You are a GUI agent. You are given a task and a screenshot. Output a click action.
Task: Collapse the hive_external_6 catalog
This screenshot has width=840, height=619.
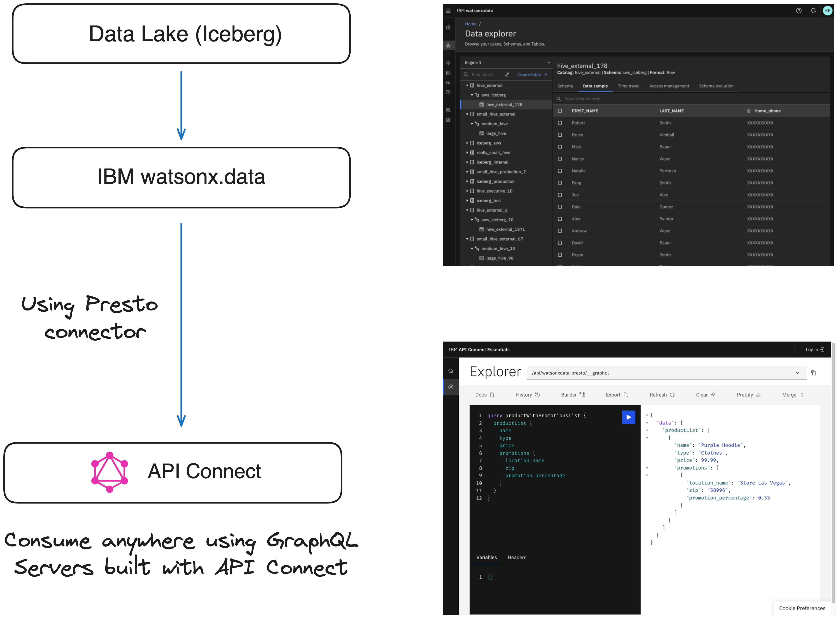click(x=467, y=210)
